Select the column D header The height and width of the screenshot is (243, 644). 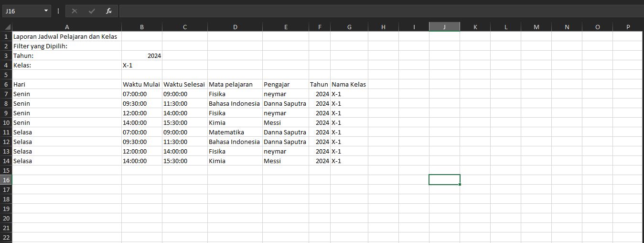[x=235, y=27]
